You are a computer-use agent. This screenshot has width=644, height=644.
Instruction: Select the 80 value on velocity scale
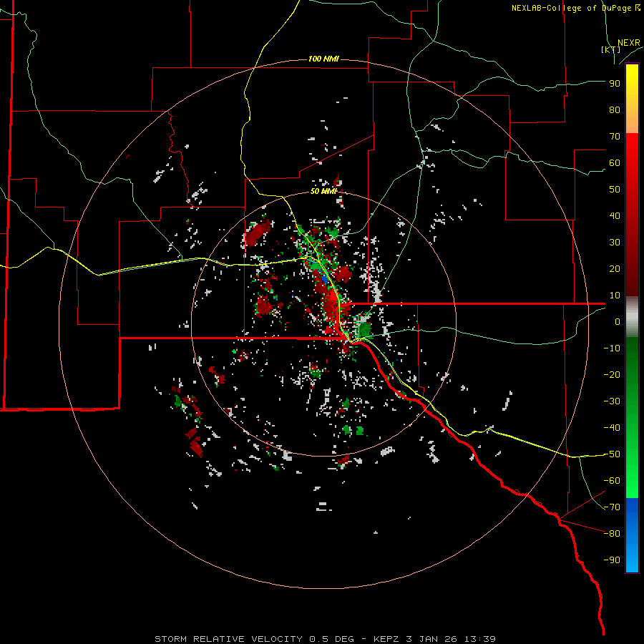point(615,109)
